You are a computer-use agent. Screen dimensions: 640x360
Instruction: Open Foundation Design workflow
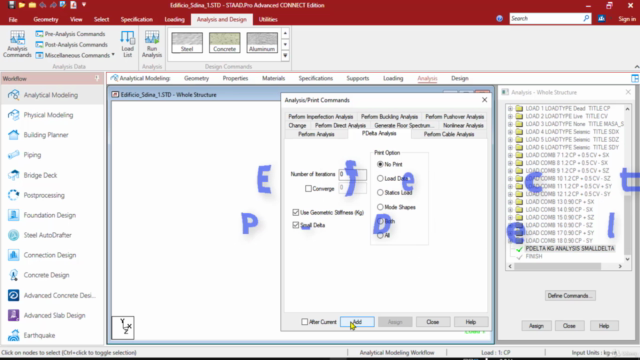tap(49, 215)
